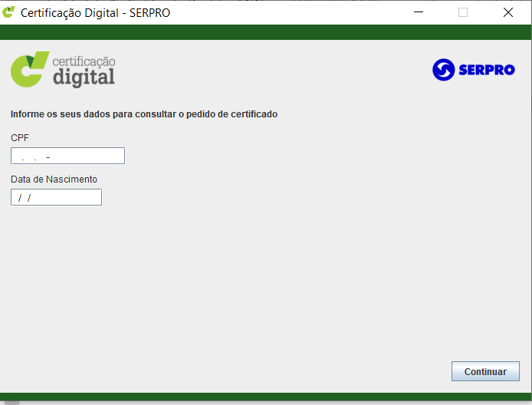The image size is (532, 405).
Task: Click the dash separator inside CPF field
Action: tap(48, 156)
